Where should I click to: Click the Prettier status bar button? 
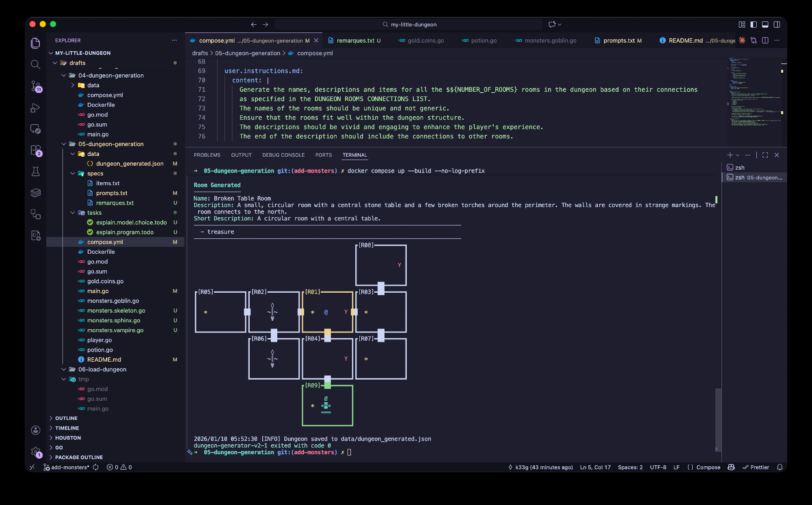click(756, 467)
